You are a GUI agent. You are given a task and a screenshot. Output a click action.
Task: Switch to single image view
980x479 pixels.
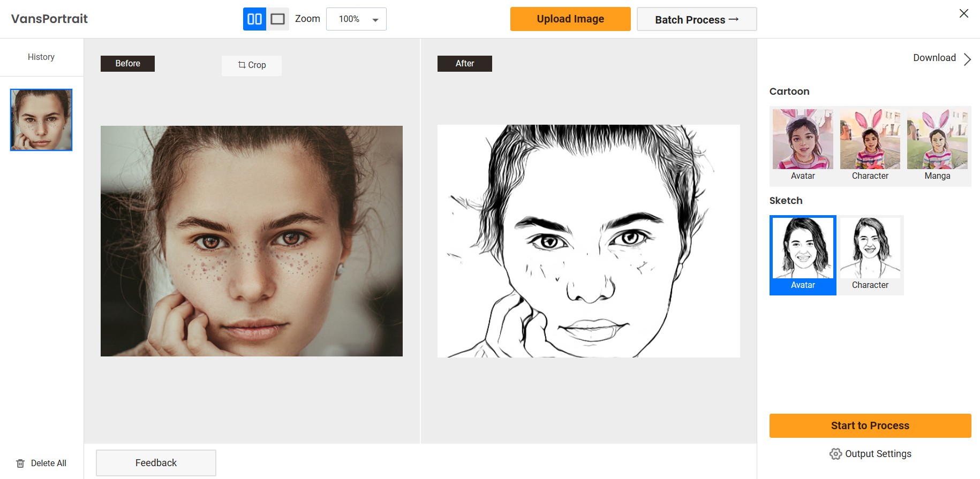[x=277, y=19]
